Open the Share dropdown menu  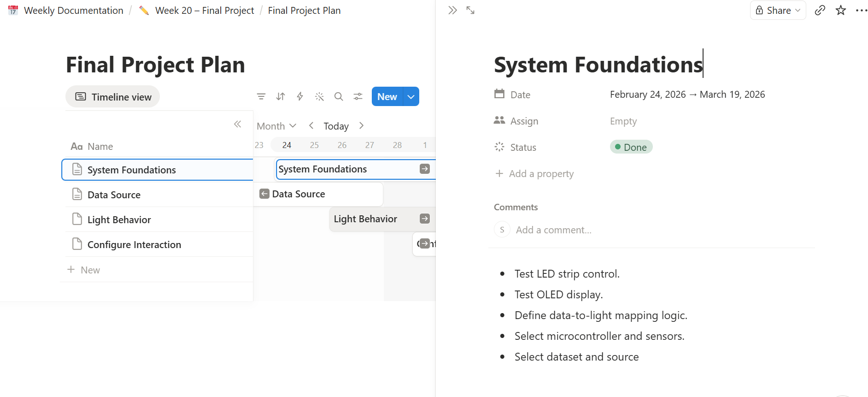click(778, 10)
